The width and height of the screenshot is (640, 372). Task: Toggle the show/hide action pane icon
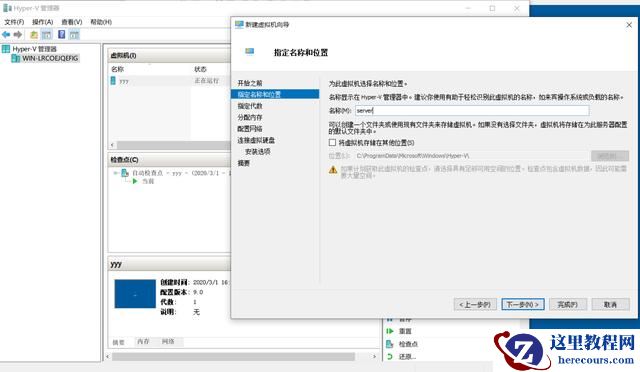click(74, 35)
